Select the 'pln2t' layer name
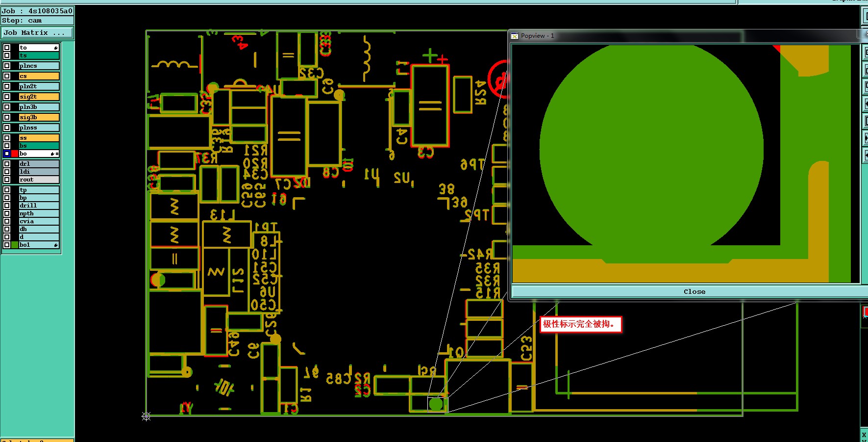Viewport: 868px width, 442px height. (x=39, y=86)
